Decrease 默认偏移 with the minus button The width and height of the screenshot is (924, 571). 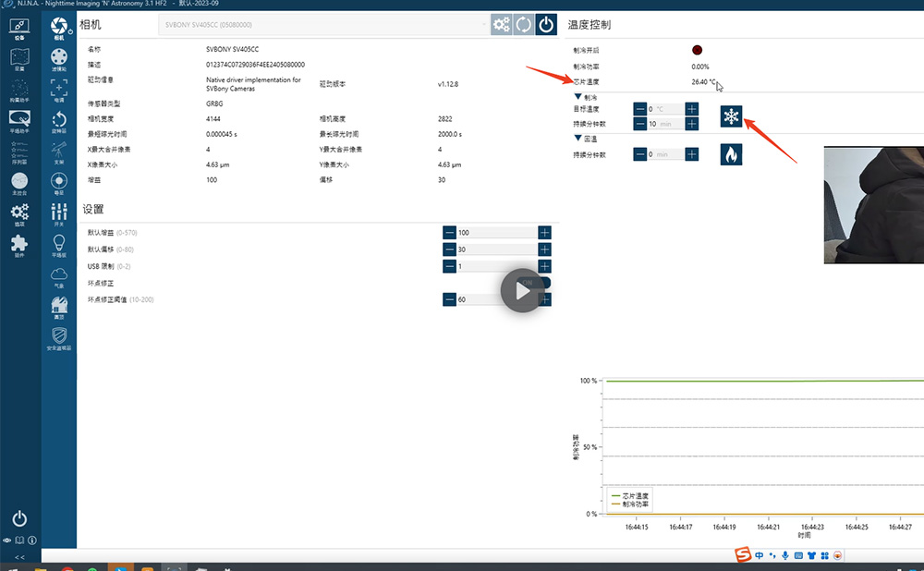449,249
